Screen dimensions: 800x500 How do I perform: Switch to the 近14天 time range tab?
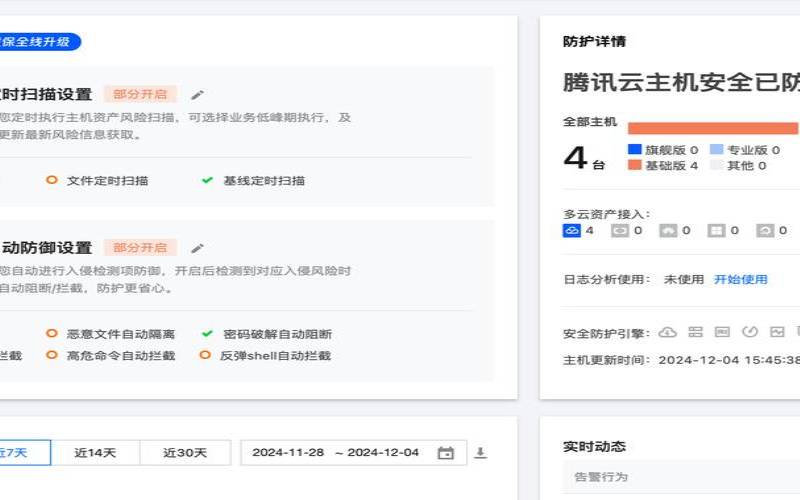(x=95, y=453)
